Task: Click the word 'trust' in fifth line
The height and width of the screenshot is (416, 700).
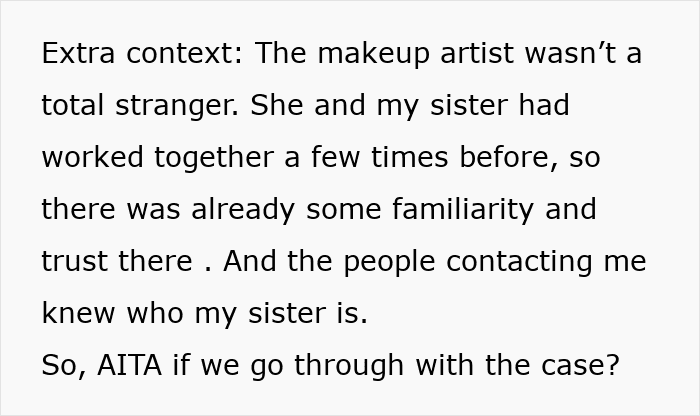Action: 74,261
